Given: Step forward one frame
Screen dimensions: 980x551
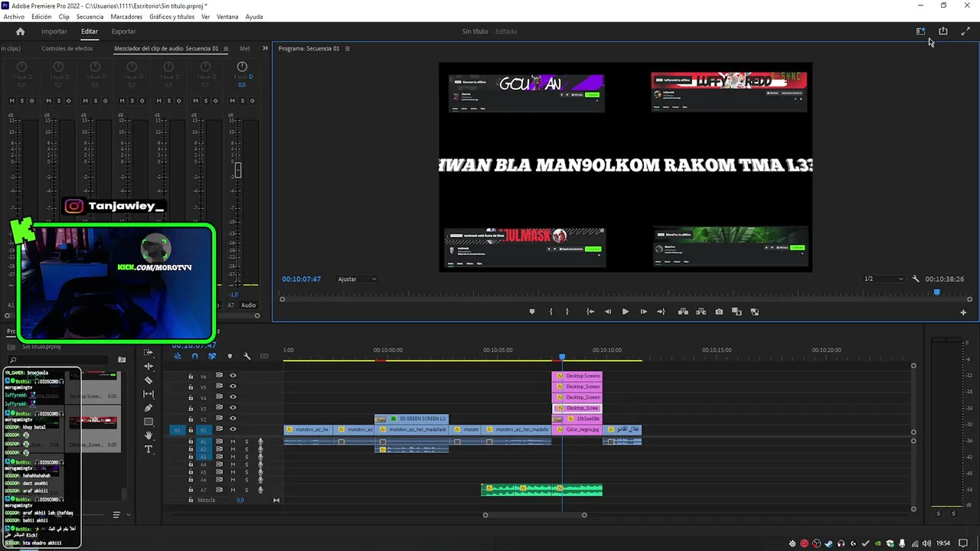Looking at the screenshot, I should pyautogui.click(x=643, y=311).
